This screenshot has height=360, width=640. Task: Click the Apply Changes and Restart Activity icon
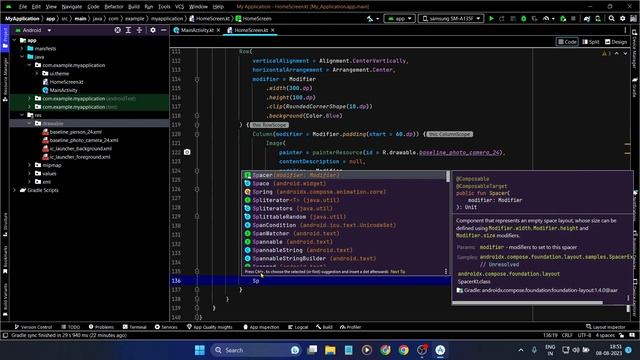[x=502, y=18]
